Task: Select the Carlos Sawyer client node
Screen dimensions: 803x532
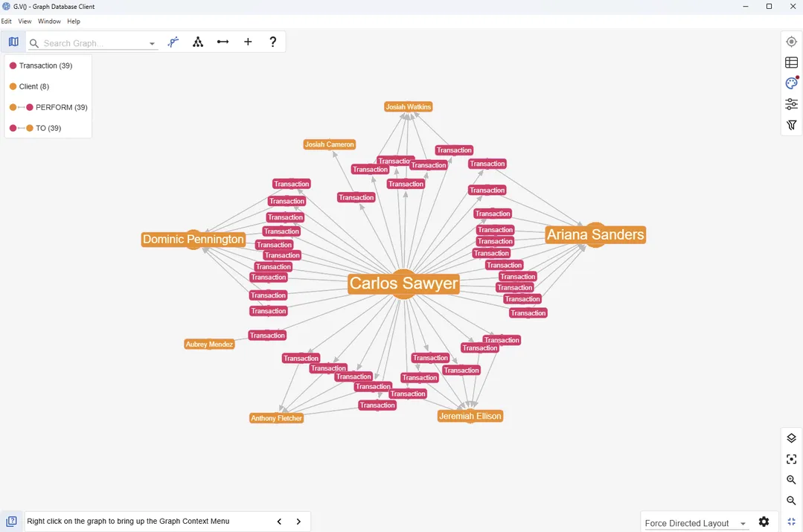Action: point(403,283)
